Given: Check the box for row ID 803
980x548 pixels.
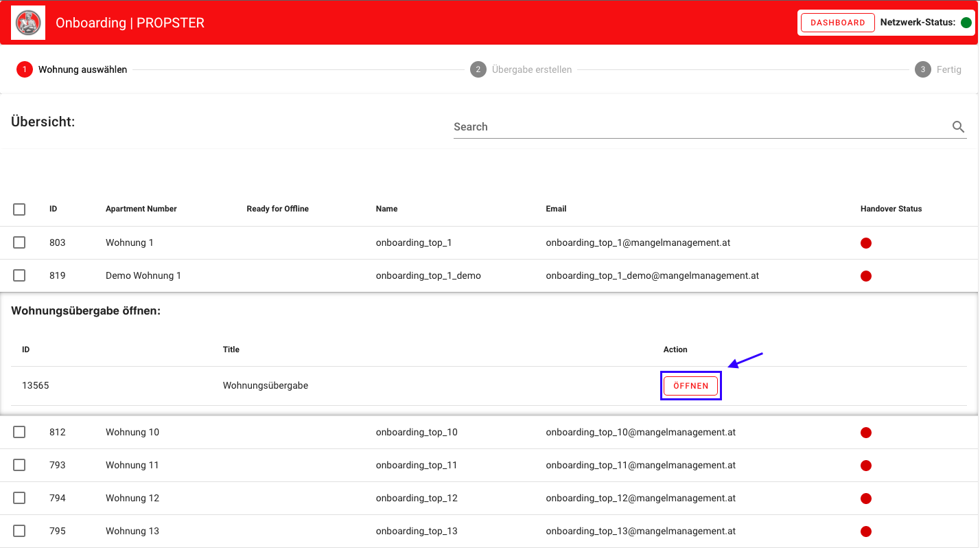Looking at the screenshot, I should [19, 242].
